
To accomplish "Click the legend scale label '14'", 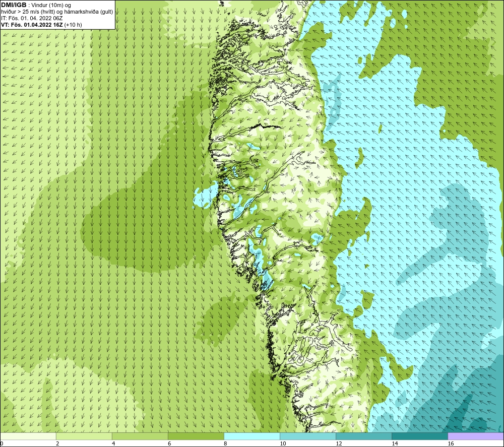I will coord(395,444).
